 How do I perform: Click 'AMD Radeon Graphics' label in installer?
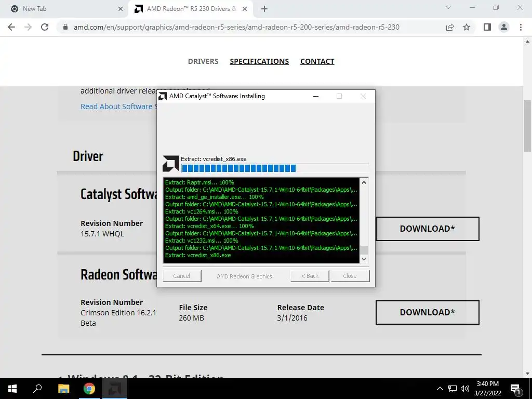point(244,276)
